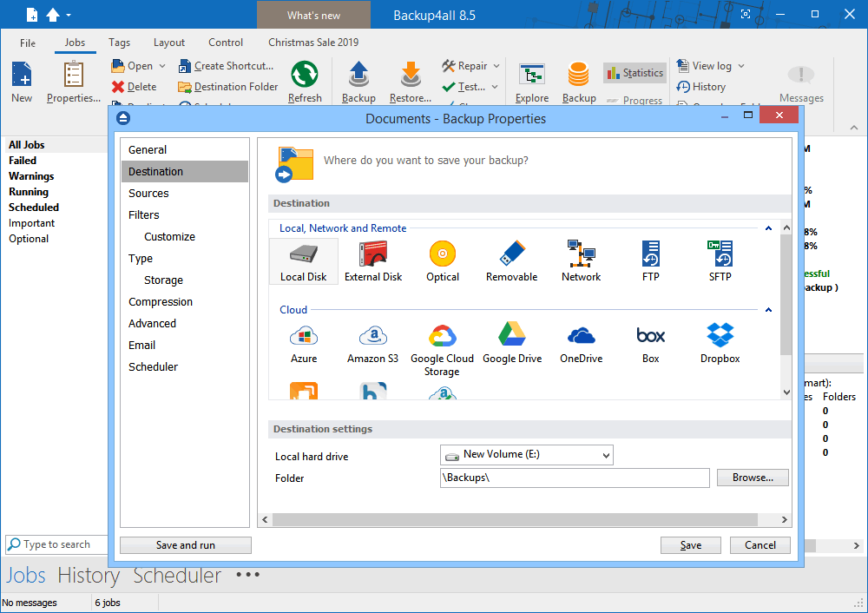Click the orange Backup view icon

(579, 82)
